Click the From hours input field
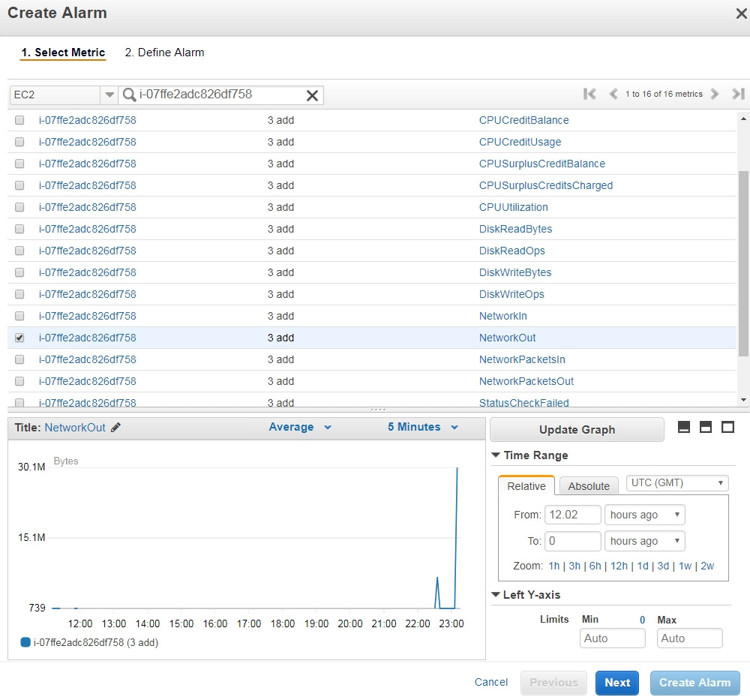 (x=572, y=515)
